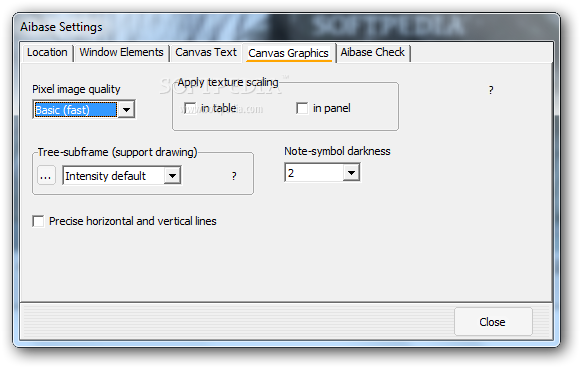This screenshot has width=581, height=368.
Task: Click the Apply texture scaling group title
Action: click(228, 82)
